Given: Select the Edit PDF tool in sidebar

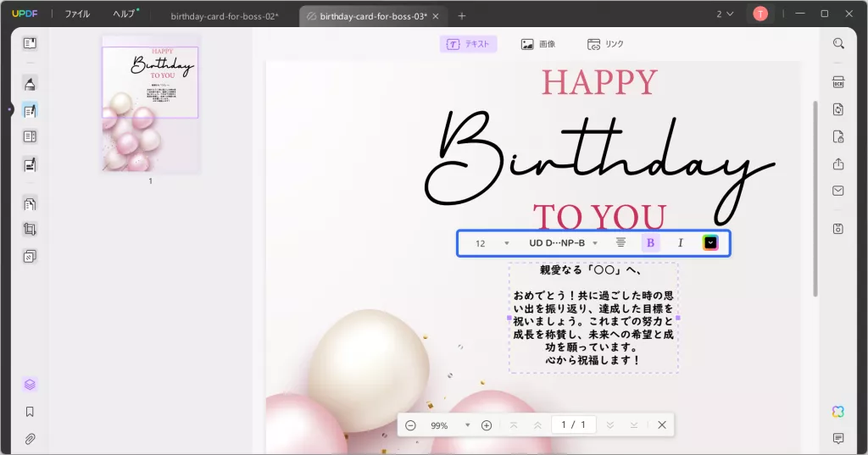Looking at the screenshot, I should [x=30, y=111].
